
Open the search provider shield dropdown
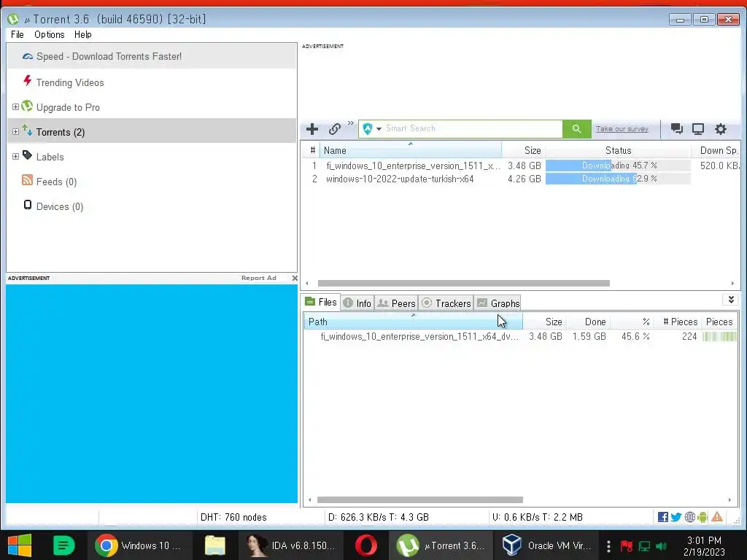(x=371, y=128)
